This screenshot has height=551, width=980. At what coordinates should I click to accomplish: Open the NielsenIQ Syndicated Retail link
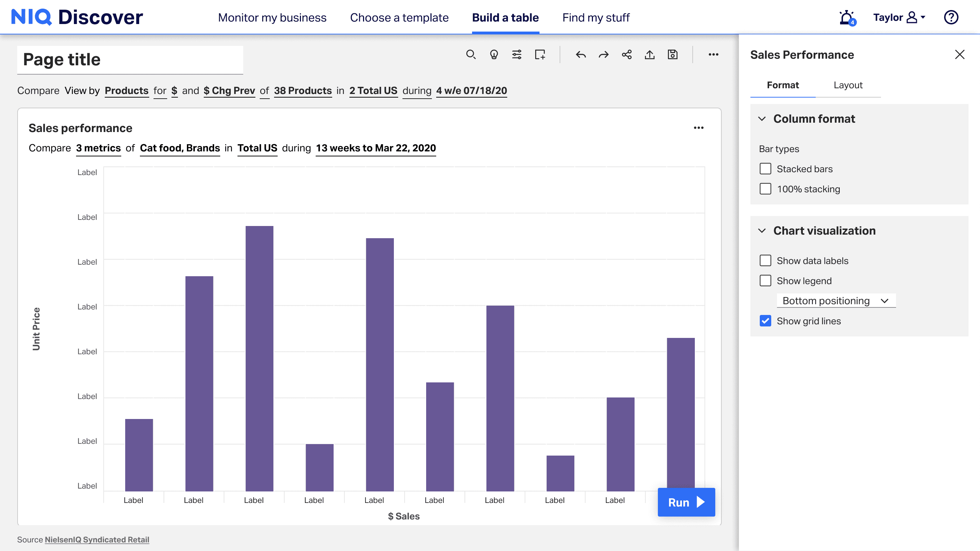(96, 539)
